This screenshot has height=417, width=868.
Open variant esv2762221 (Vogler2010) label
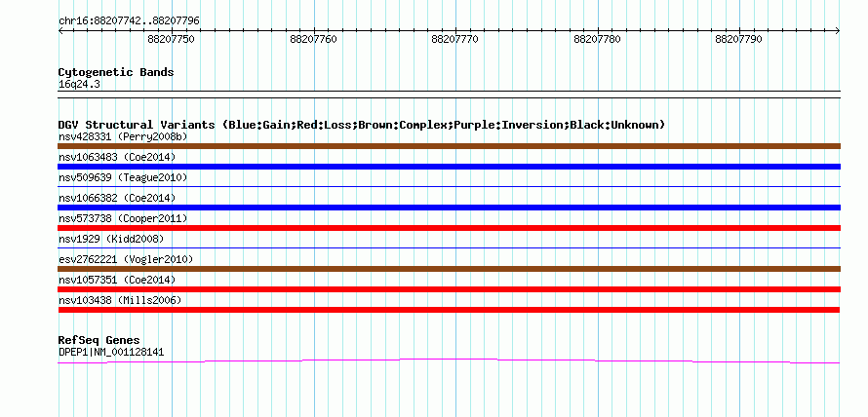click(x=126, y=259)
